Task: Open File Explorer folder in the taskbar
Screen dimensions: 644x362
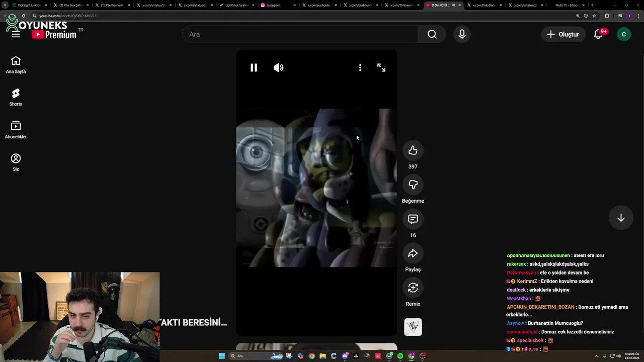Action: pos(323,356)
